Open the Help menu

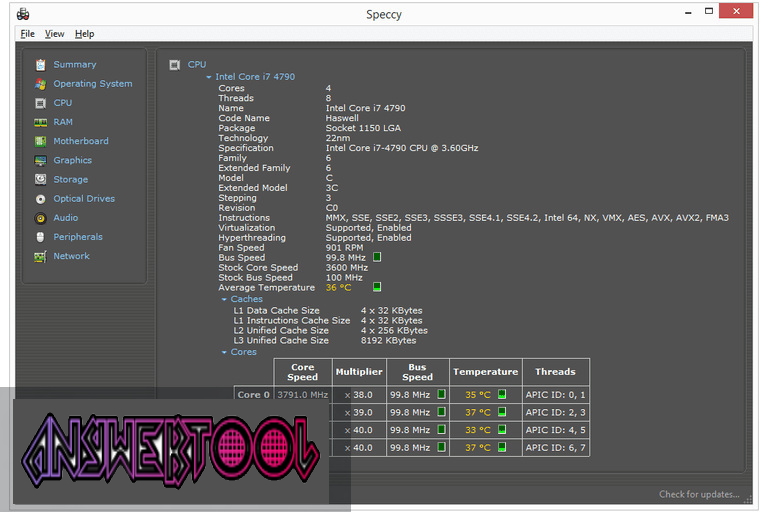point(84,34)
